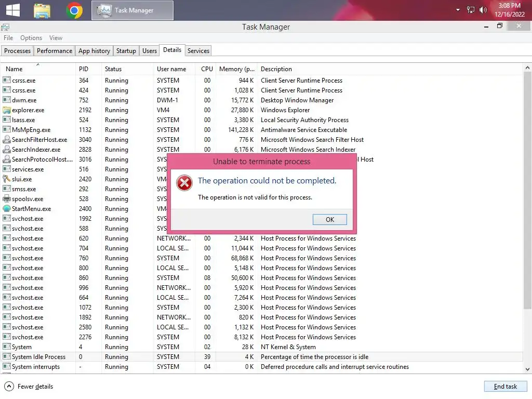
Task: Click the spoolsv.exe printer icon
Action: pos(6,199)
